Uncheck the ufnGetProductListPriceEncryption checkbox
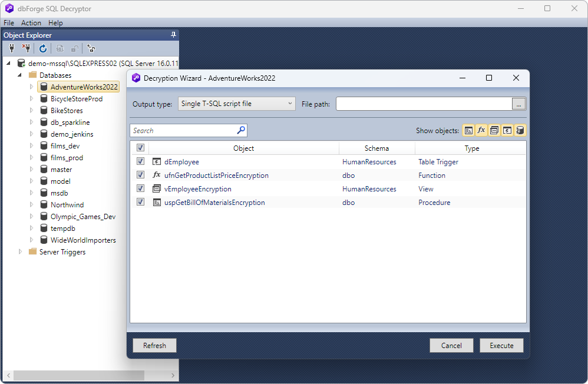 click(x=140, y=175)
